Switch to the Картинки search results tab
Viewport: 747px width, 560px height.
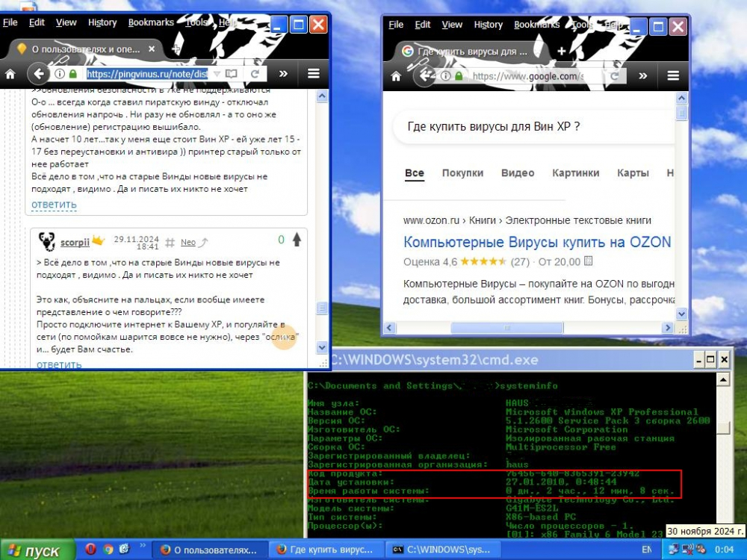click(x=575, y=173)
